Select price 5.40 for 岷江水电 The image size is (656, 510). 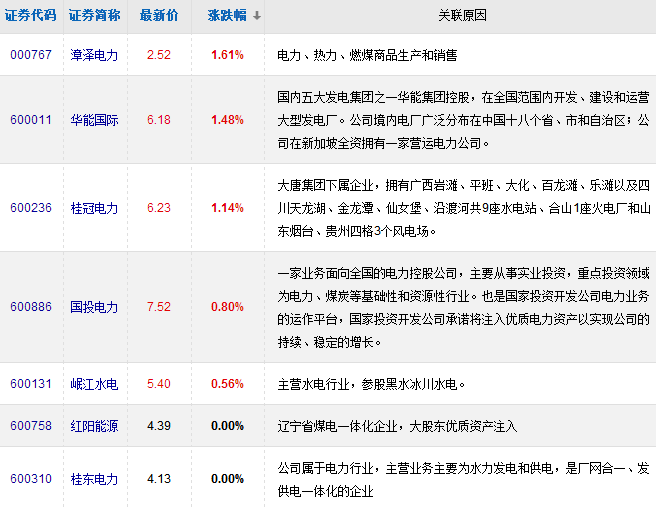click(159, 384)
